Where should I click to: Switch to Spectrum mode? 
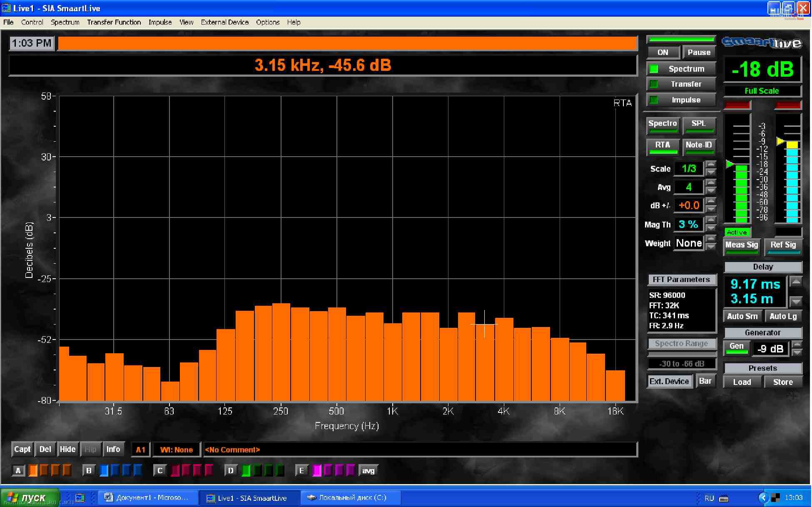(681, 69)
